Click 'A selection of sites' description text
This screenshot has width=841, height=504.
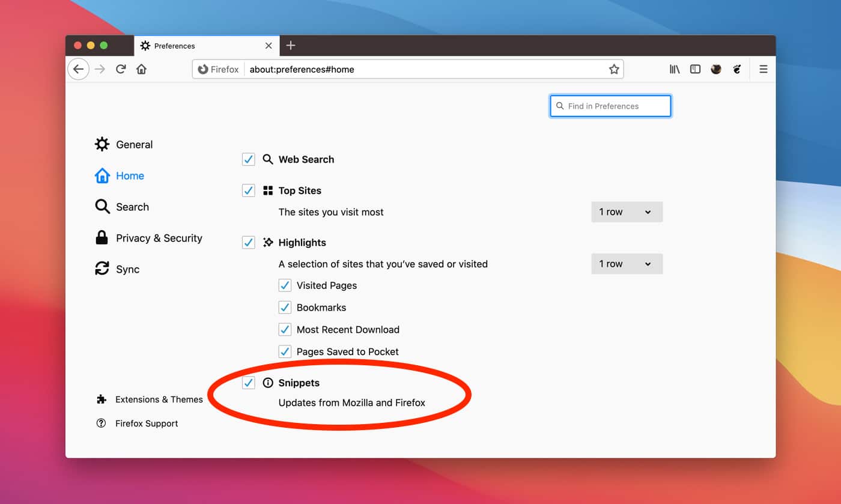coord(383,264)
